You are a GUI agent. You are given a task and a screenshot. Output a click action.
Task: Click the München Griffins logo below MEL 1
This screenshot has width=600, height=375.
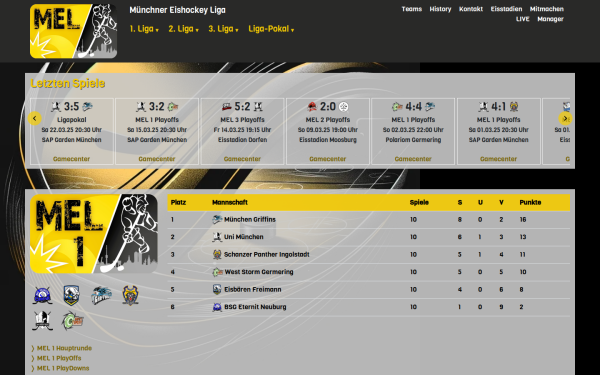click(x=101, y=295)
